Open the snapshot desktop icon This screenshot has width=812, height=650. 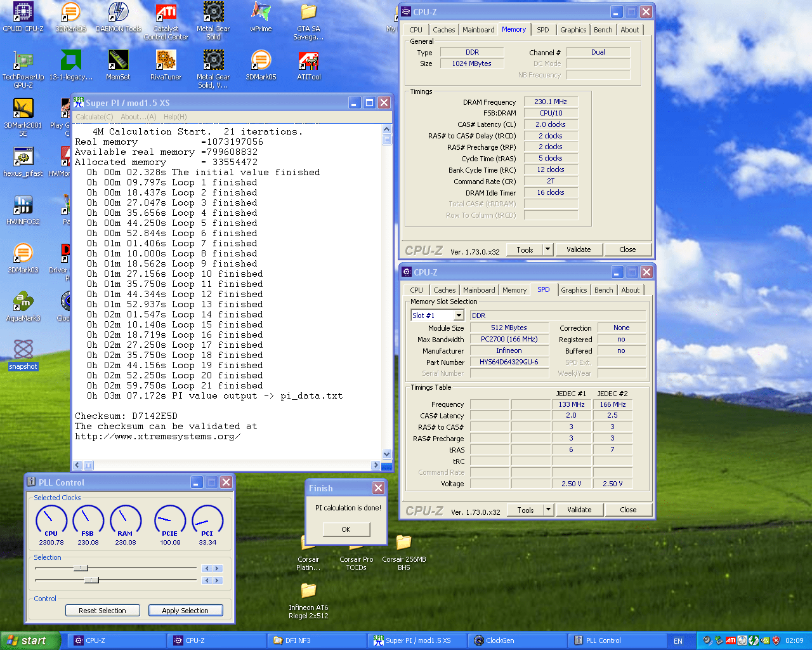click(23, 355)
